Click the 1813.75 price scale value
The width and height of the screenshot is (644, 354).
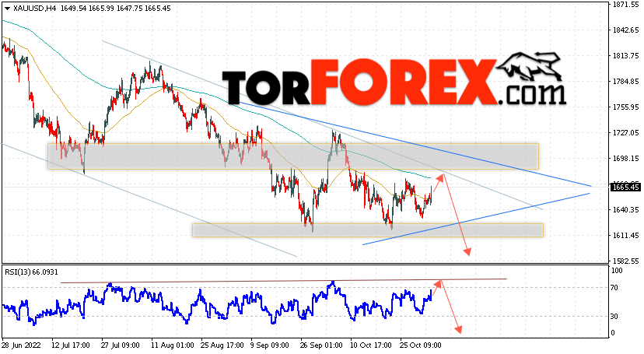point(625,55)
